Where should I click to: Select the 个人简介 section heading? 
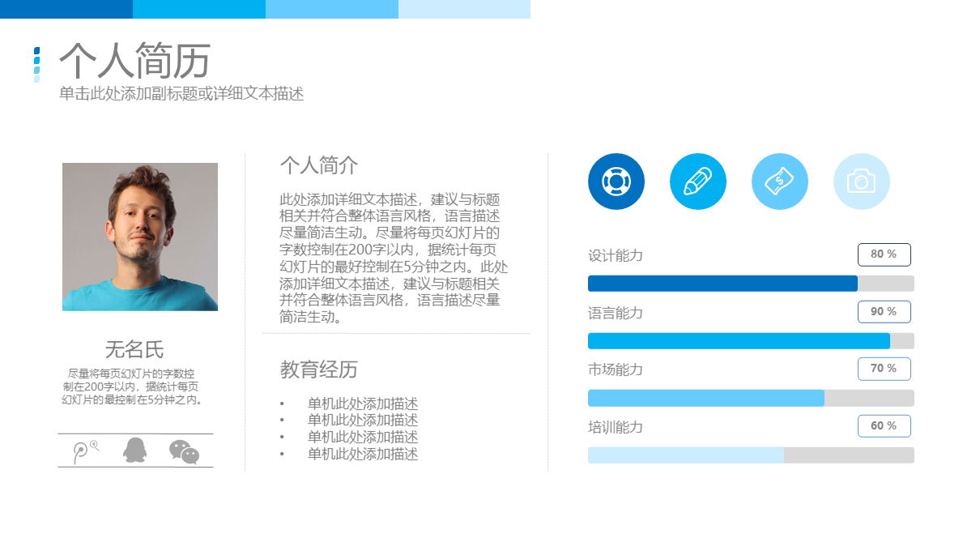pyautogui.click(x=318, y=166)
